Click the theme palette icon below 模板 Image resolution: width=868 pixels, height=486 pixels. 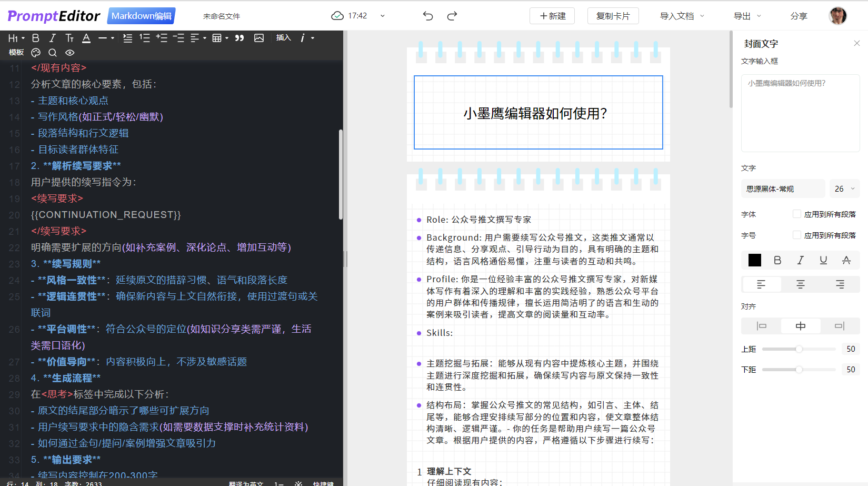tap(35, 53)
